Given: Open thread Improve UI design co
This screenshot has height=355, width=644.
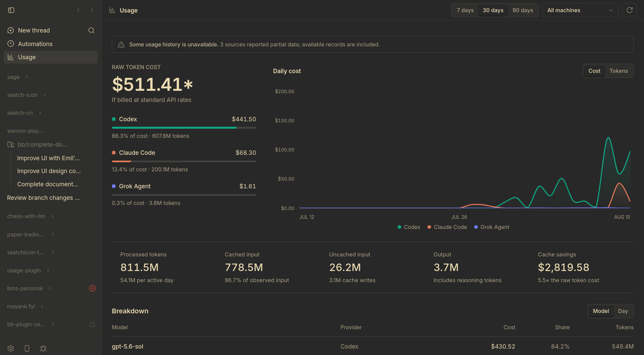Looking at the screenshot, I should click(49, 171).
